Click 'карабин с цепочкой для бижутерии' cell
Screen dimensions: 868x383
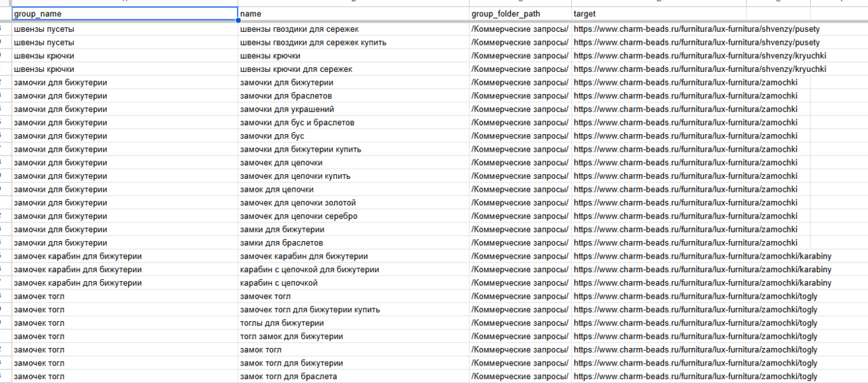(x=354, y=270)
